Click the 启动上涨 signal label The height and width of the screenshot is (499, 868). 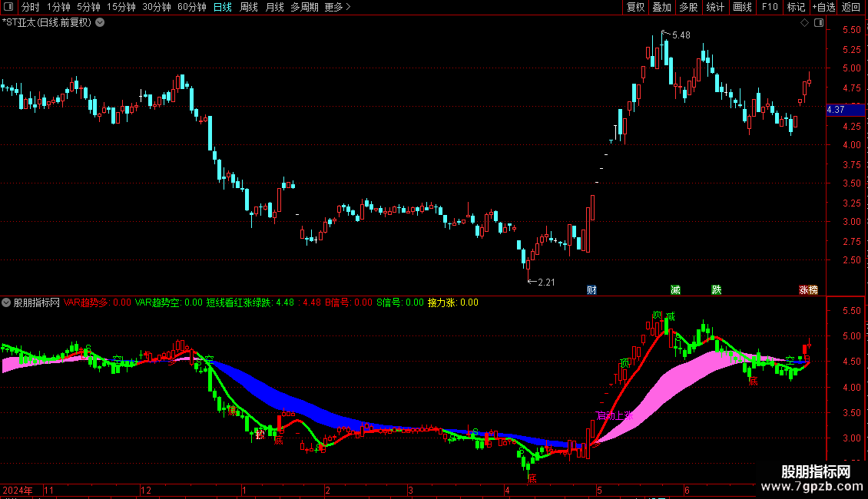614,415
